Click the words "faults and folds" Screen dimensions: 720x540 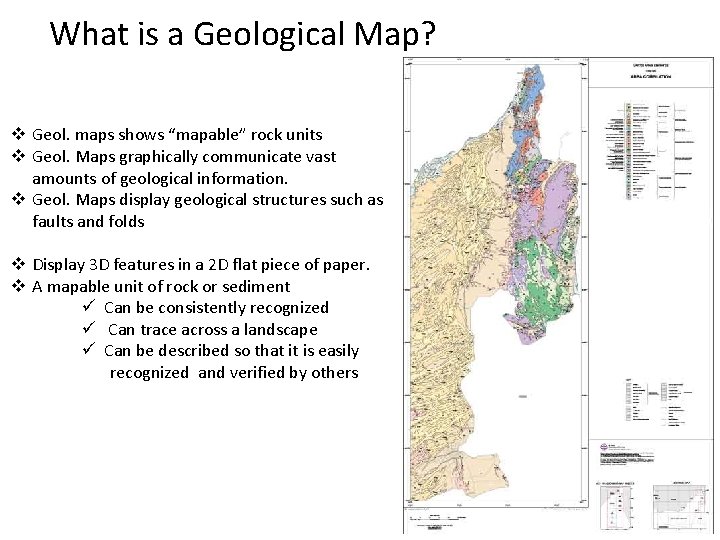(x=88, y=221)
